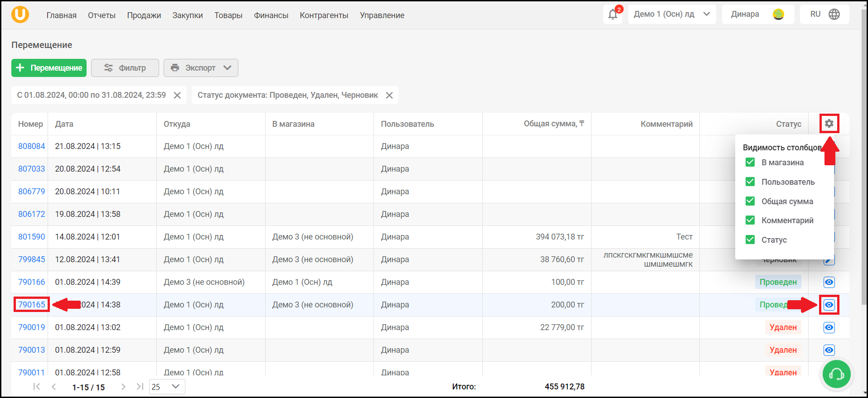Open the Продажи menu
868x398 pixels.
tap(144, 15)
